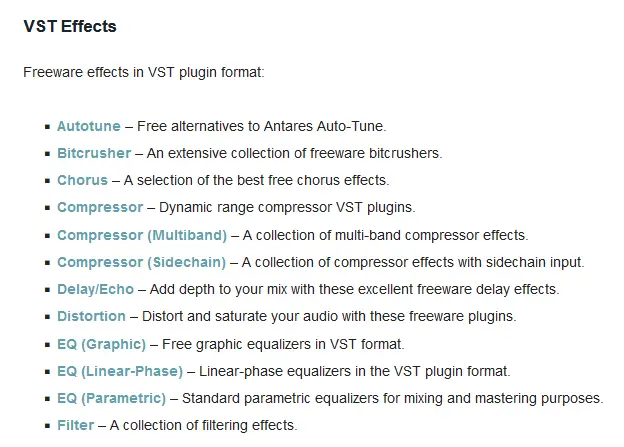Click the bullet next to Autotune
The height and width of the screenshot is (447, 624).
coord(48,127)
